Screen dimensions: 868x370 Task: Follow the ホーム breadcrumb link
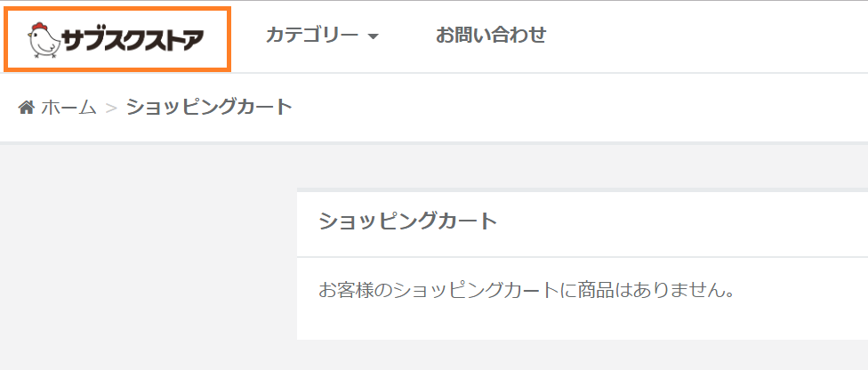(x=68, y=108)
